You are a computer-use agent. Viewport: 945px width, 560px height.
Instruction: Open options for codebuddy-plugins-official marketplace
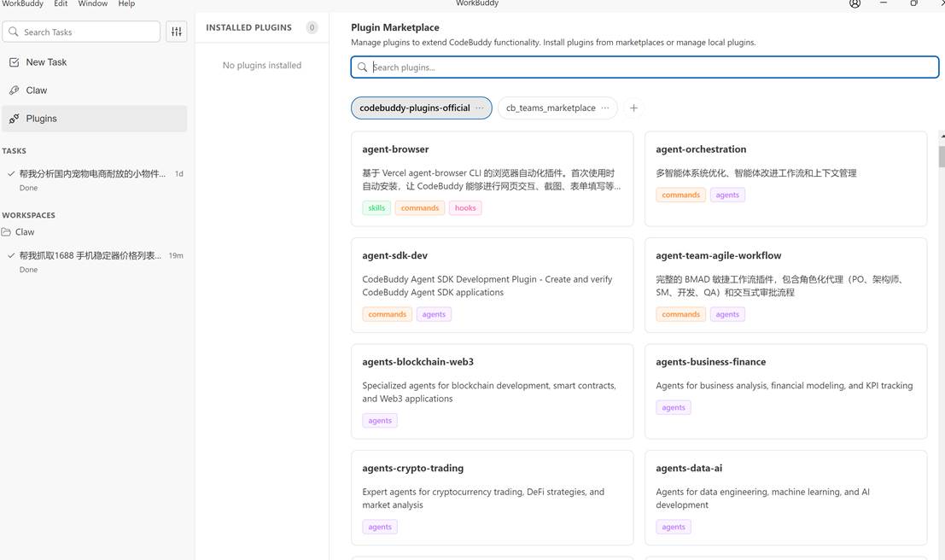click(x=479, y=108)
